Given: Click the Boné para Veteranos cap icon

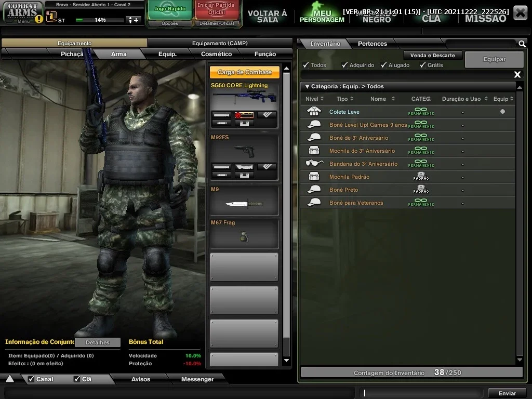Looking at the screenshot, I should click(x=314, y=202).
